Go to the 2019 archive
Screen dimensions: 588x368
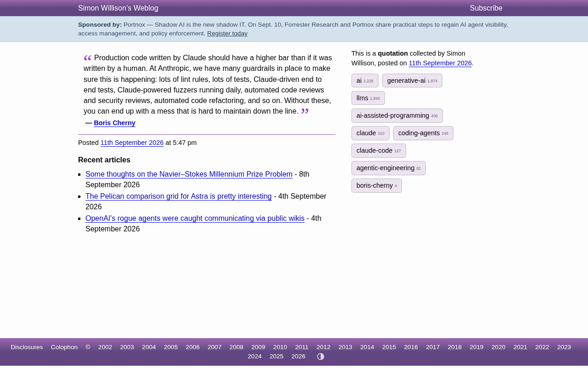tap(476, 347)
